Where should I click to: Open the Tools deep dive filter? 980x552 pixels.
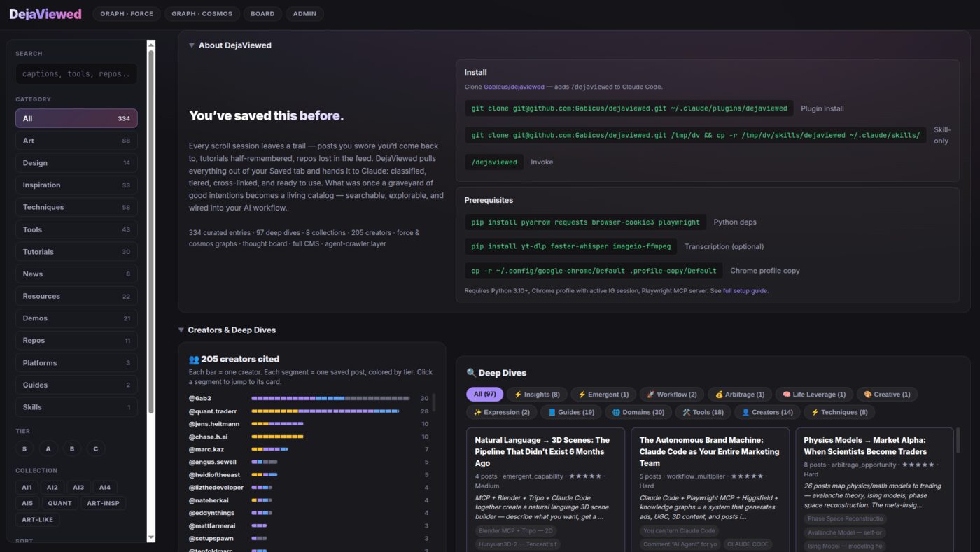[703, 412]
